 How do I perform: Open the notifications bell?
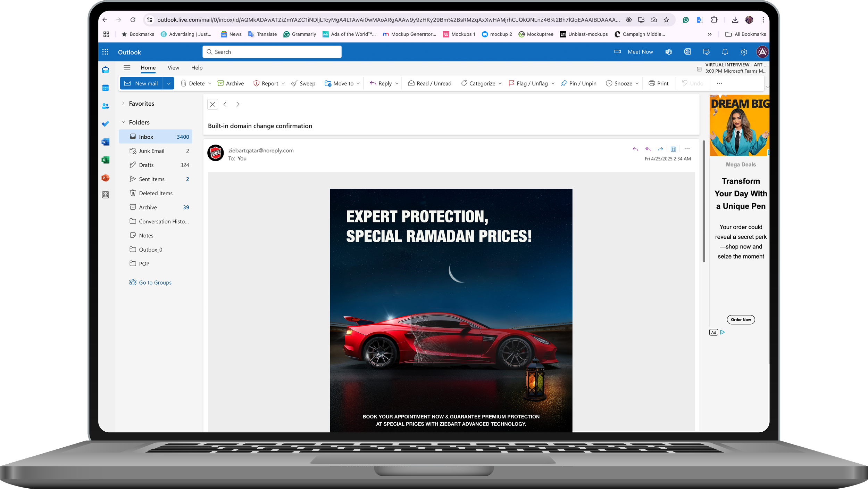click(725, 52)
